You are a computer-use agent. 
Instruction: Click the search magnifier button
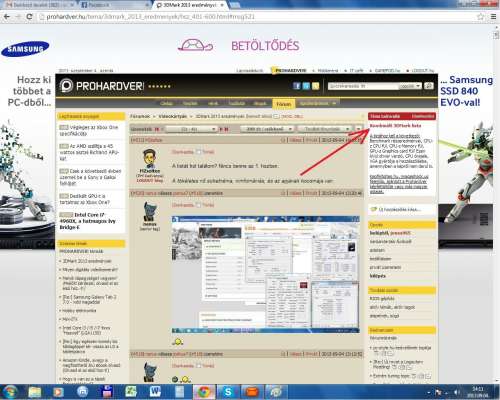point(429,86)
